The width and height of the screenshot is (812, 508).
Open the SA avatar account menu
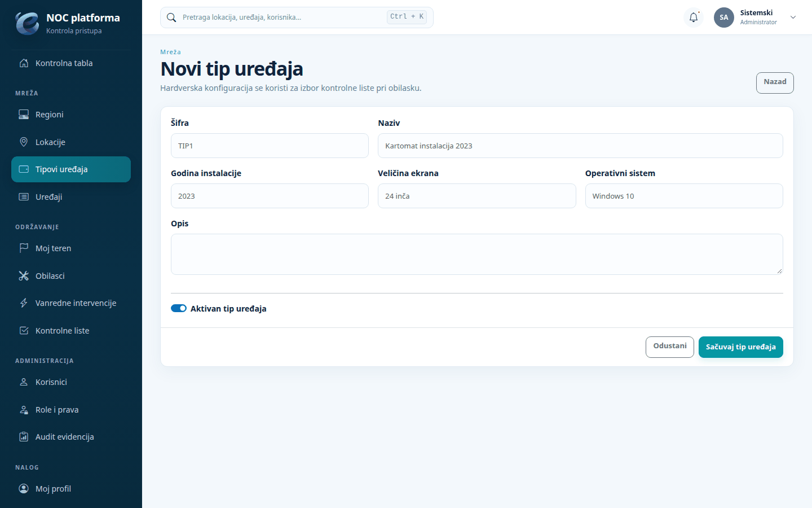pyautogui.click(x=724, y=17)
